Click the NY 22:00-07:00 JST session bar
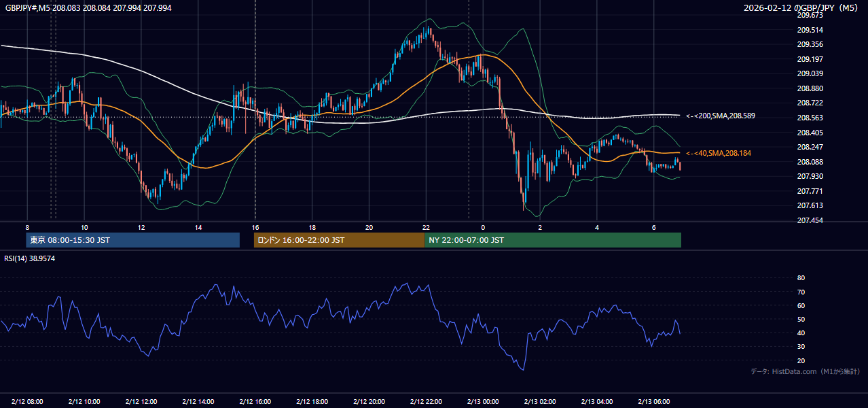This screenshot has height=408, width=868. point(553,240)
